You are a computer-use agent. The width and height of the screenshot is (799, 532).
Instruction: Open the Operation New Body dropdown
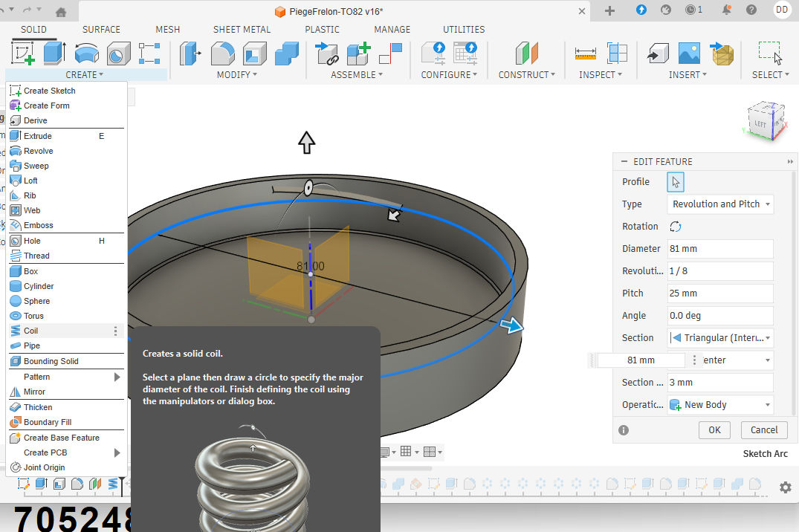(x=719, y=405)
